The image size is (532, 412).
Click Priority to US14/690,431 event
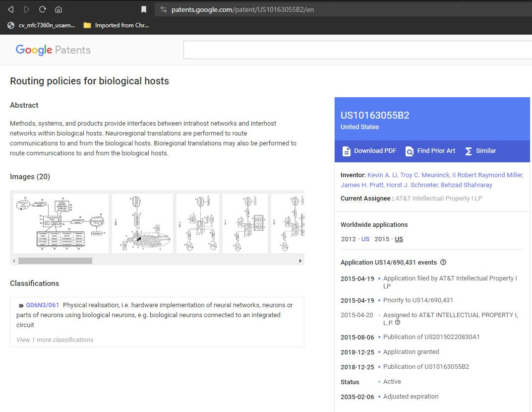point(418,300)
